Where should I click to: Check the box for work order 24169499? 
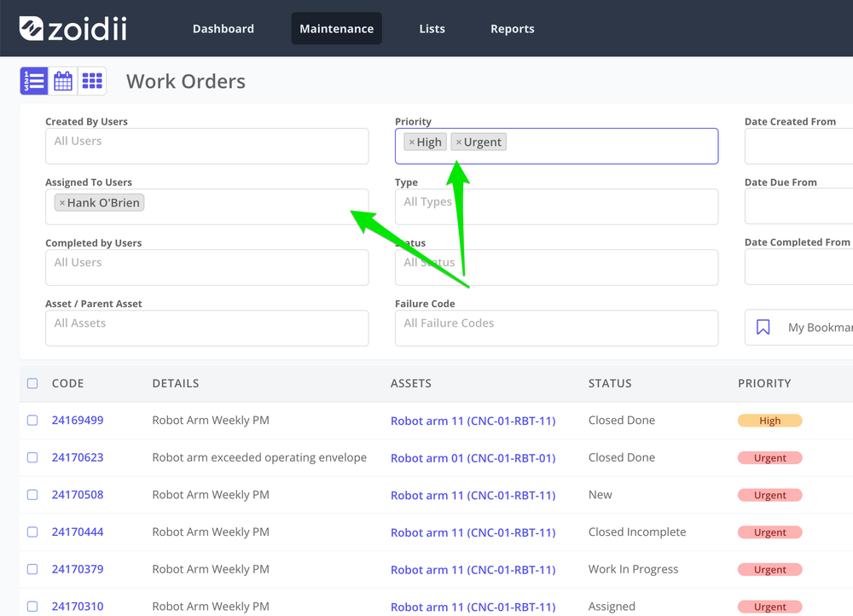pos(32,421)
